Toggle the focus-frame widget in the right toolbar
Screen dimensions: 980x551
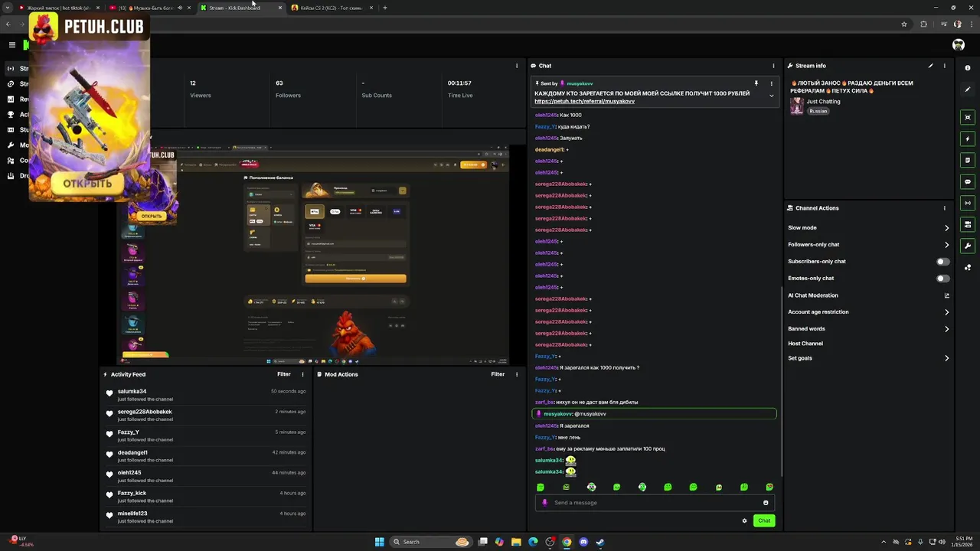tap(968, 117)
